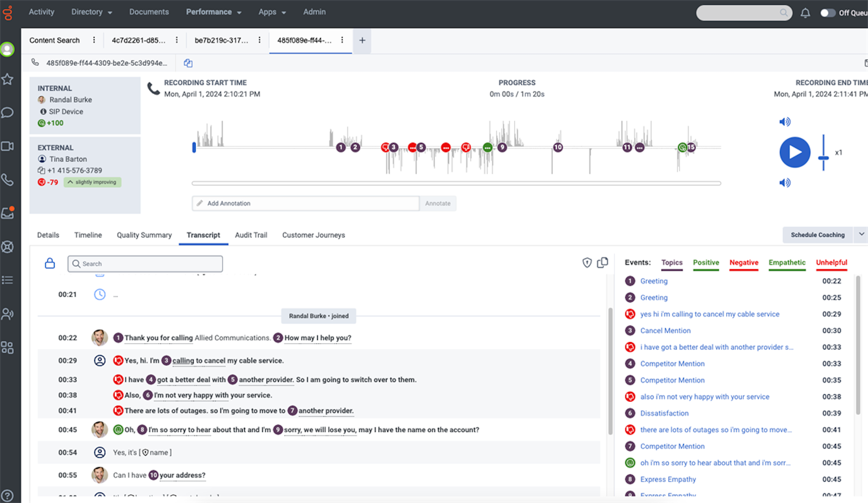Toggle the Unhelpful events filter
Image resolution: width=868 pixels, height=503 pixels.
coord(831,263)
